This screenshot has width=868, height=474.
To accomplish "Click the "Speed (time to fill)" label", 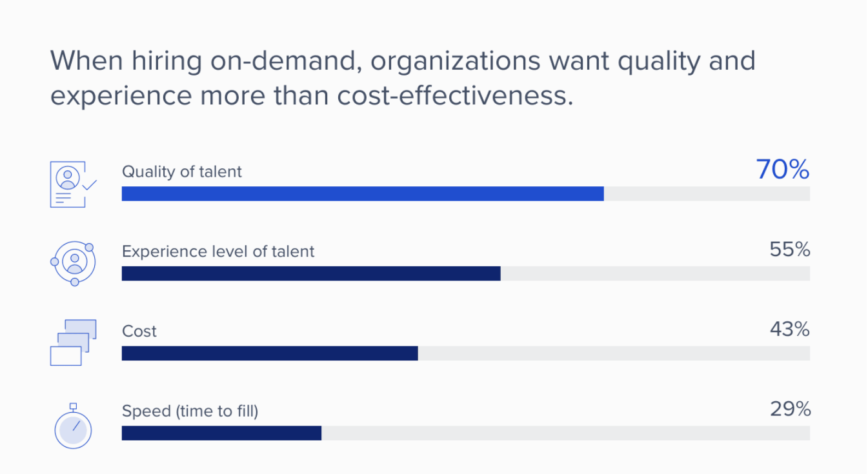I will click(x=190, y=411).
